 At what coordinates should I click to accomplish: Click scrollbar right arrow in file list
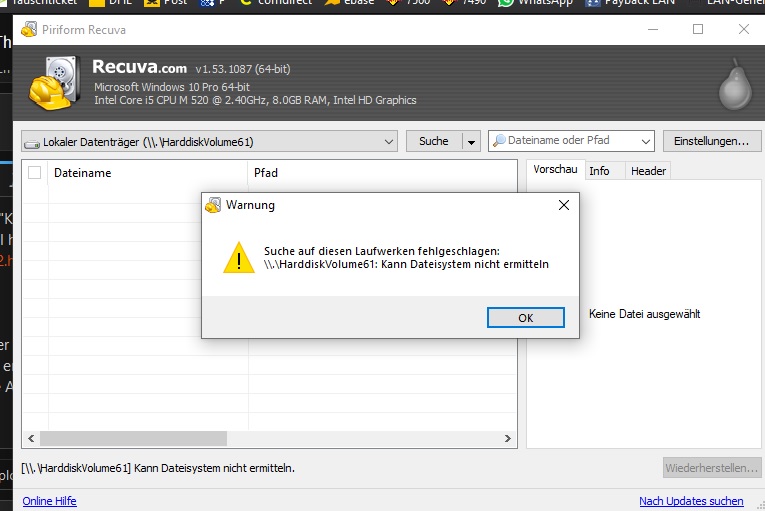pyautogui.click(x=507, y=438)
